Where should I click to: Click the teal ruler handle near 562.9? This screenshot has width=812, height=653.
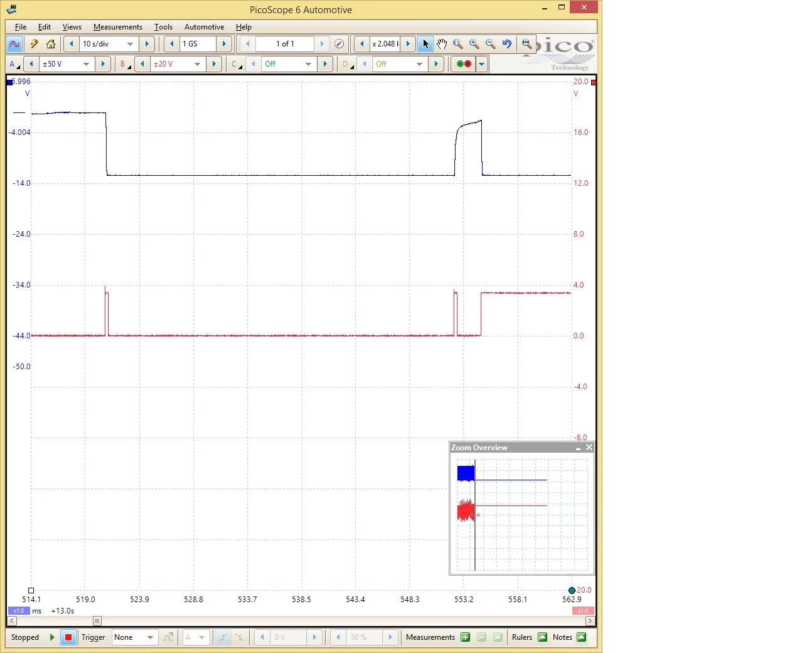[572, 590]
